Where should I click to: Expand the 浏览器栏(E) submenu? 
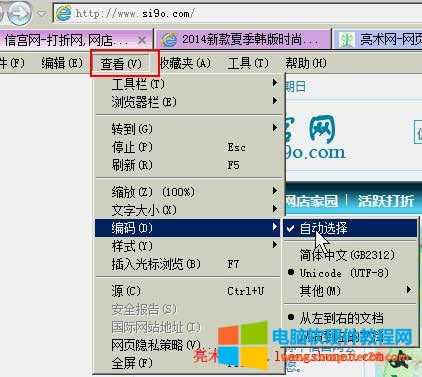tap(188, 102)
